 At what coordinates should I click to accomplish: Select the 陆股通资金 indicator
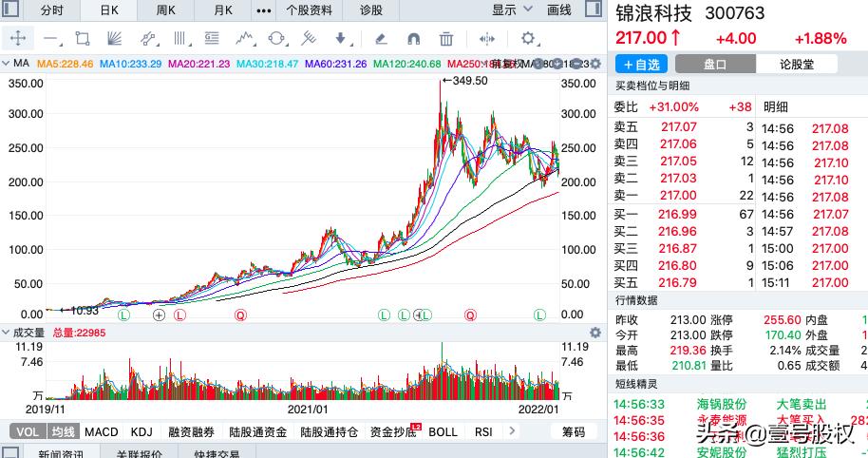coord(258,431)
